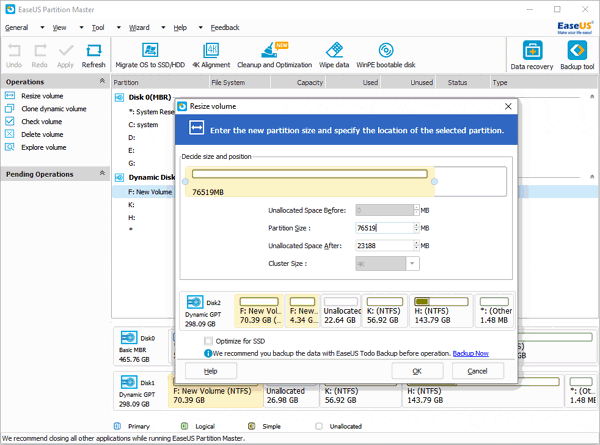Open the View menu
This screenshot has width=600, height=445.
[x=59, y=28]
